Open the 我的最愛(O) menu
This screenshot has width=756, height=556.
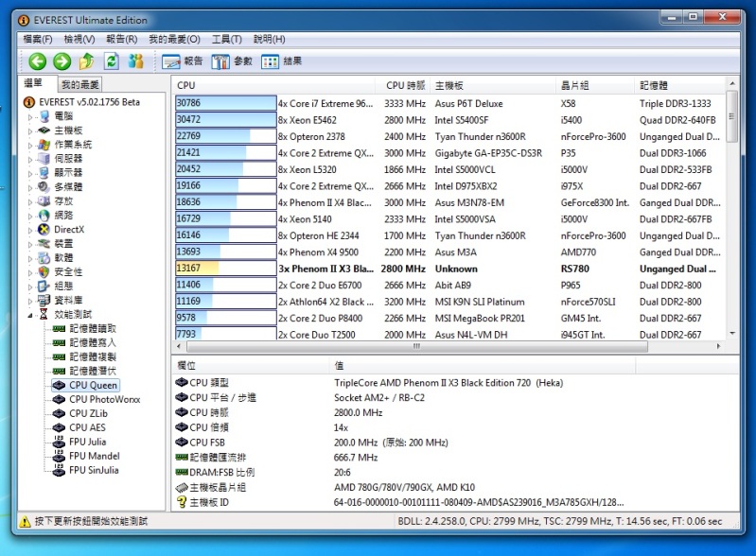coord(174,39)
